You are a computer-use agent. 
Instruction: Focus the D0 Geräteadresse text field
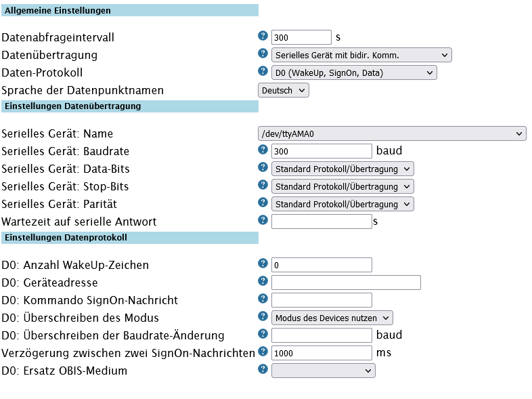346,282
